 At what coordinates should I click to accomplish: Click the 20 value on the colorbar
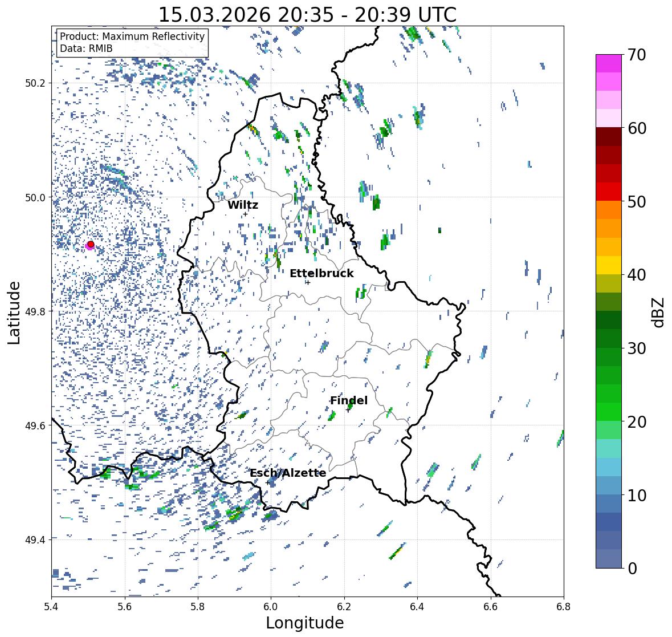point(636,422)
